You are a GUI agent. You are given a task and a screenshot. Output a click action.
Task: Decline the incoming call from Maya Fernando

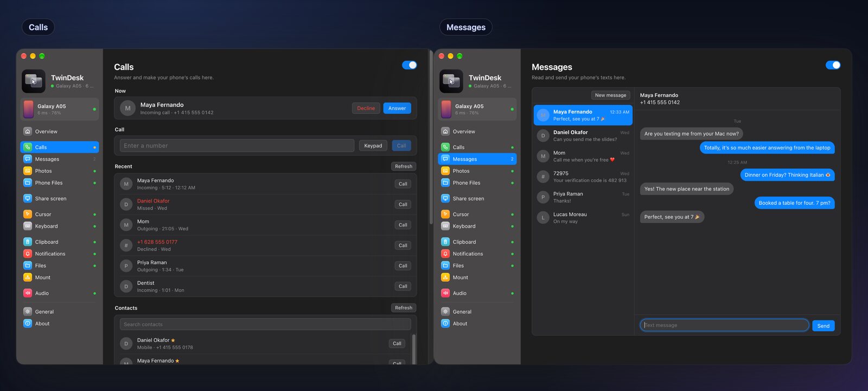click(366, 108)
